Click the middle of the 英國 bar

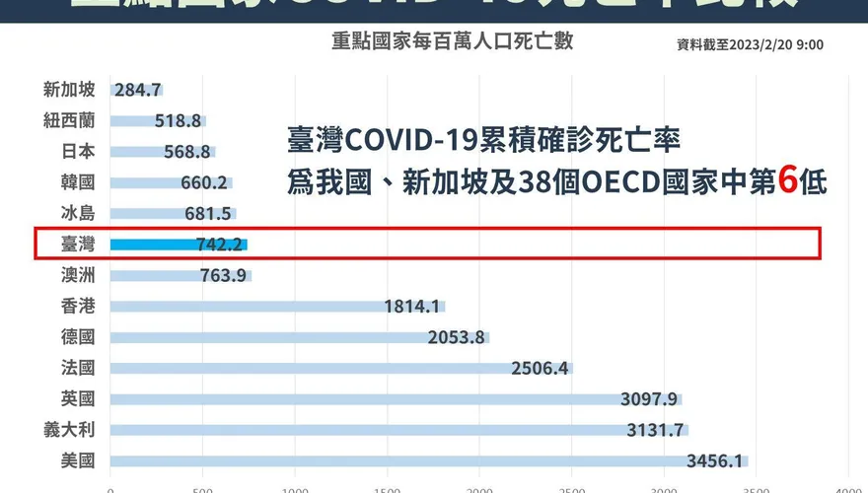[x=396, y=399]
